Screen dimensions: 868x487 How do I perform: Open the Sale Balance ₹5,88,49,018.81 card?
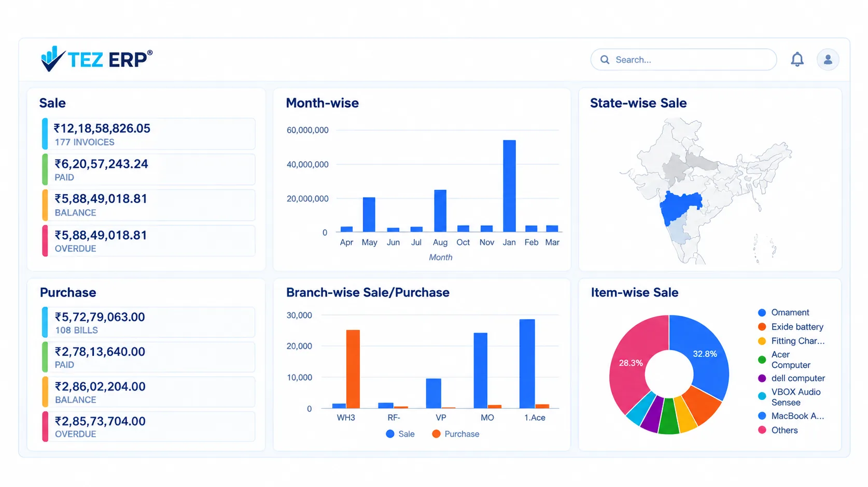[148, 205]
